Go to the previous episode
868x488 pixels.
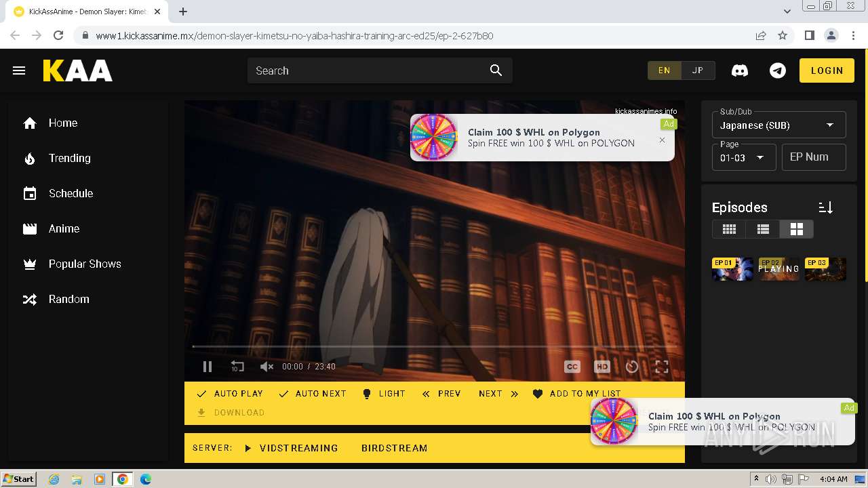point(441,394)
